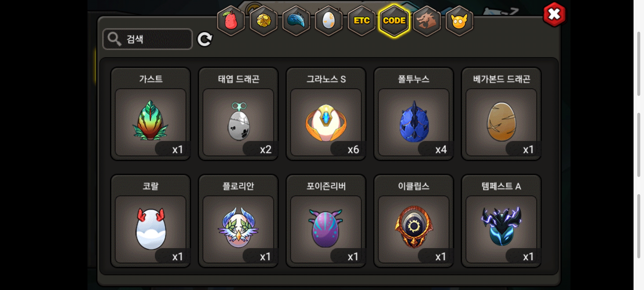Screen dimensions: 644x290
Task: Choose the 템페스트 A lightning egg
Action: point(501,221)
